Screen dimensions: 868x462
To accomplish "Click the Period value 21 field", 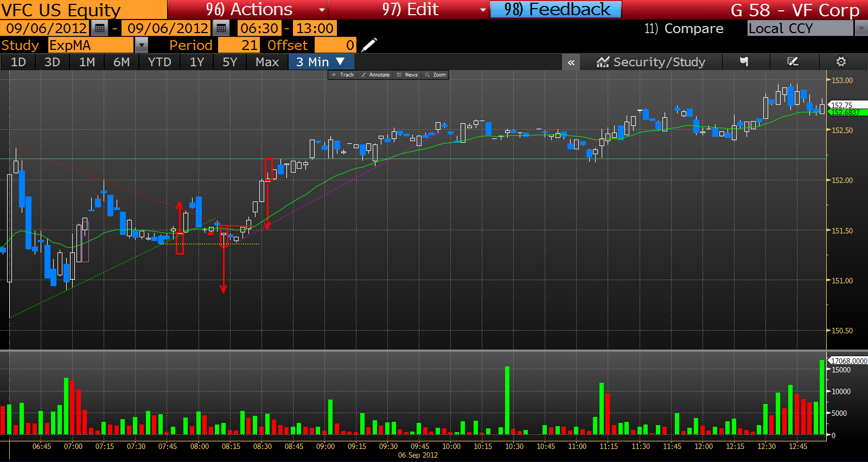I will click(239, 45).
